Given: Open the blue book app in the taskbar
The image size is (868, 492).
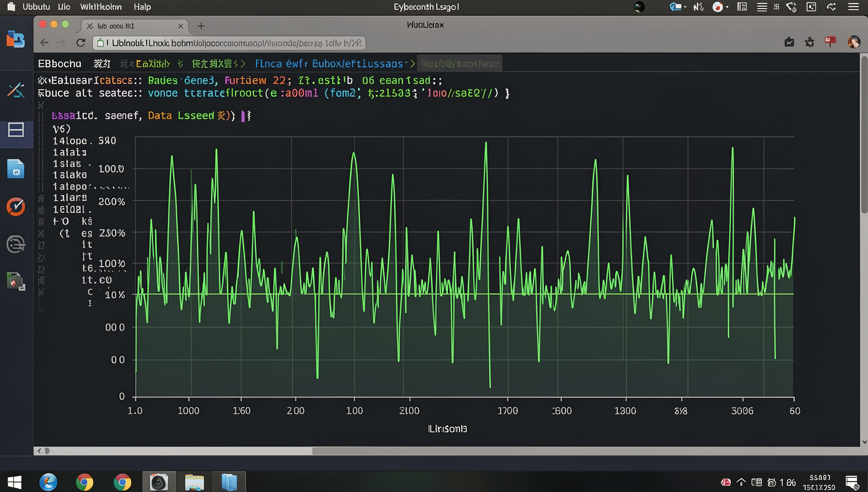Looking at the screenshot, I should 229,482.
